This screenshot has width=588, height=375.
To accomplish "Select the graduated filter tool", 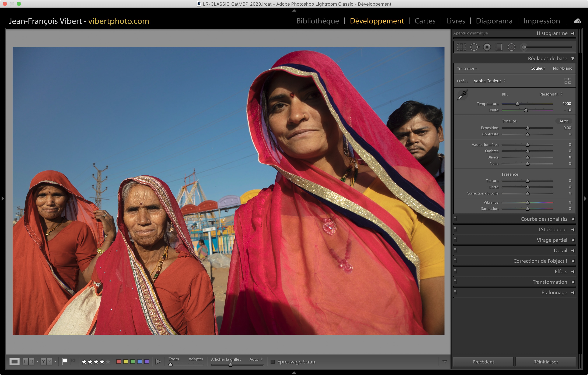I will click(x=499, y=47).
